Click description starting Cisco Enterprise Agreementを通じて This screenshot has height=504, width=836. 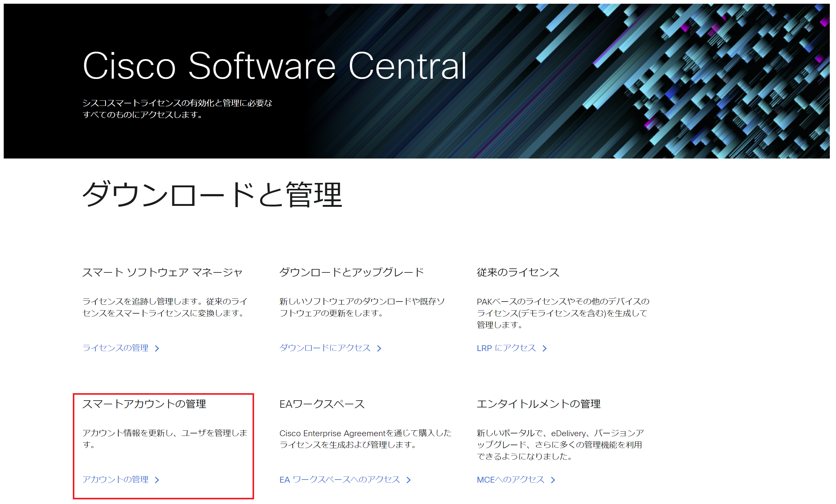pos(365,439)
